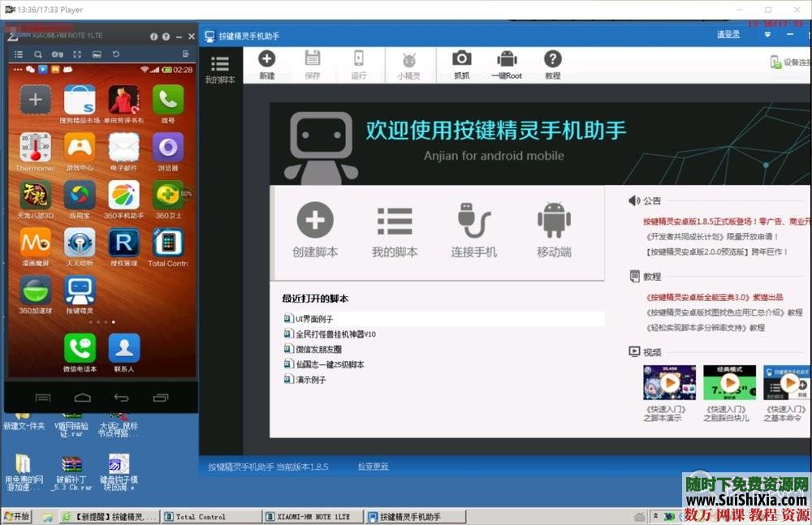
Task: Toggle fullscreen mode in Total Control window
Action: [x=78, y=54]
